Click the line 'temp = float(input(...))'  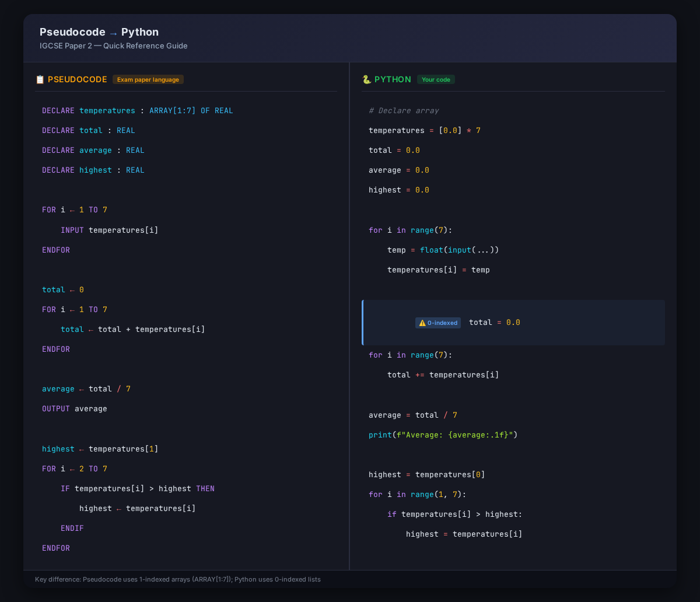(x=443, y=250)
